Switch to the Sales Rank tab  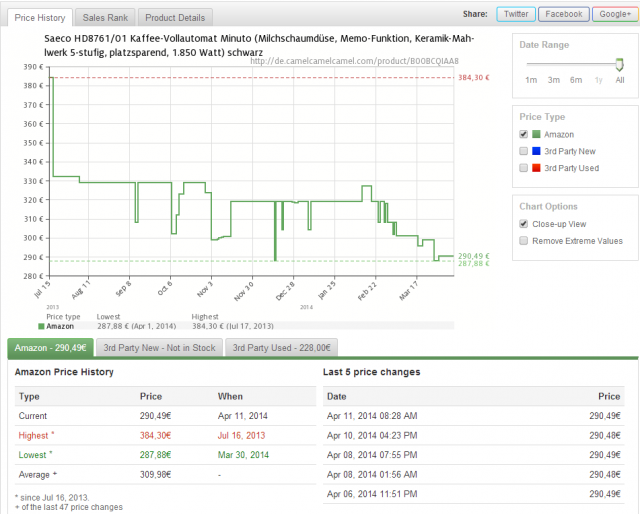click(x=105, y=18)
